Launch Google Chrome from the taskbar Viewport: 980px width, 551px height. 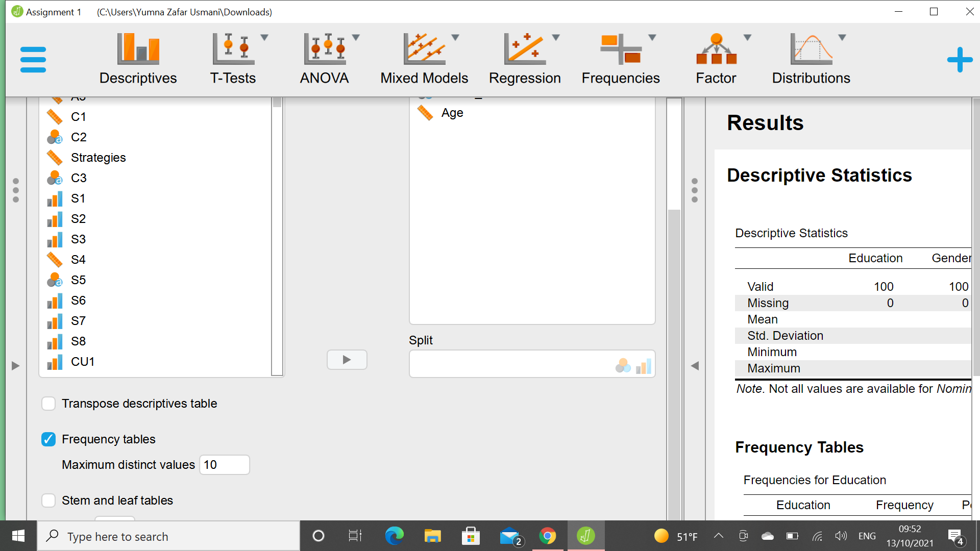tap(548, 536)
